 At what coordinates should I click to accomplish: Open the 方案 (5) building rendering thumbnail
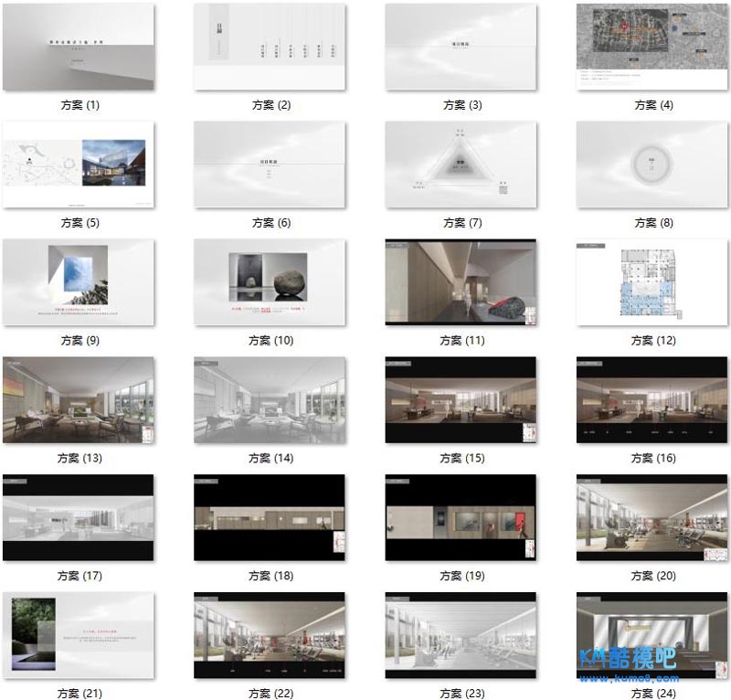pos(79,165)
